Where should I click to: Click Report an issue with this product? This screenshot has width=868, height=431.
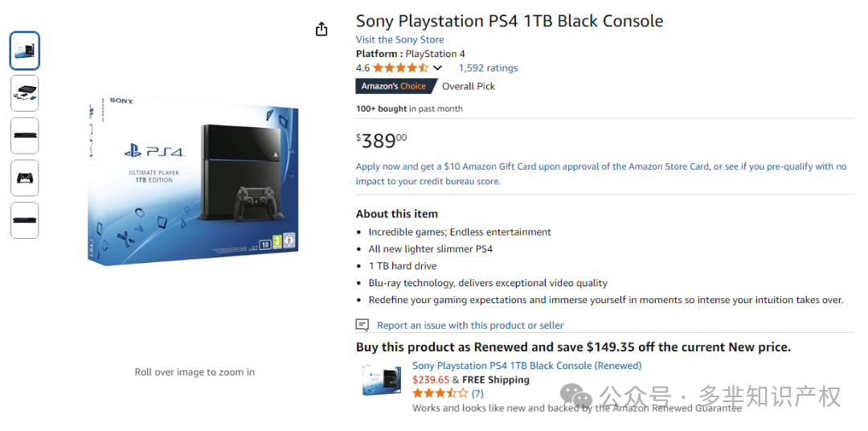click(x=470, y=325)
